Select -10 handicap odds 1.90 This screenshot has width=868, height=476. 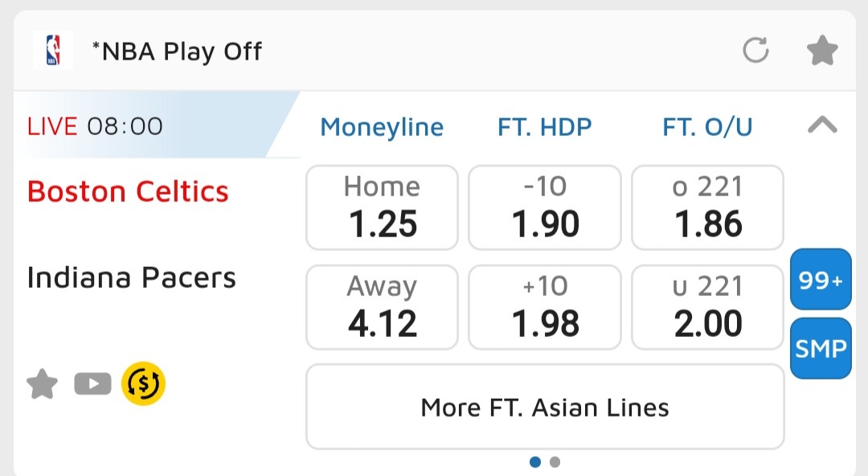point(545,207)
